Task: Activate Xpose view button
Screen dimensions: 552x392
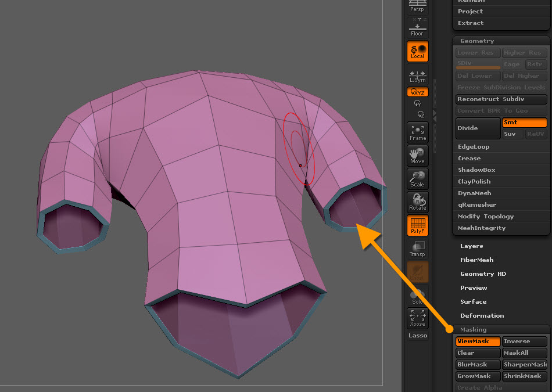Action: coord(418,318)
